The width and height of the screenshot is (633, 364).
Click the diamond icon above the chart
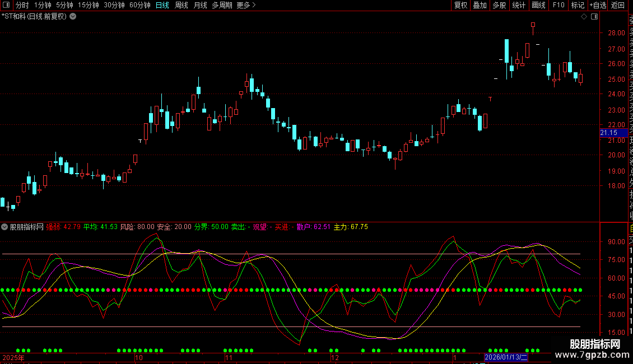pos(584,17)
